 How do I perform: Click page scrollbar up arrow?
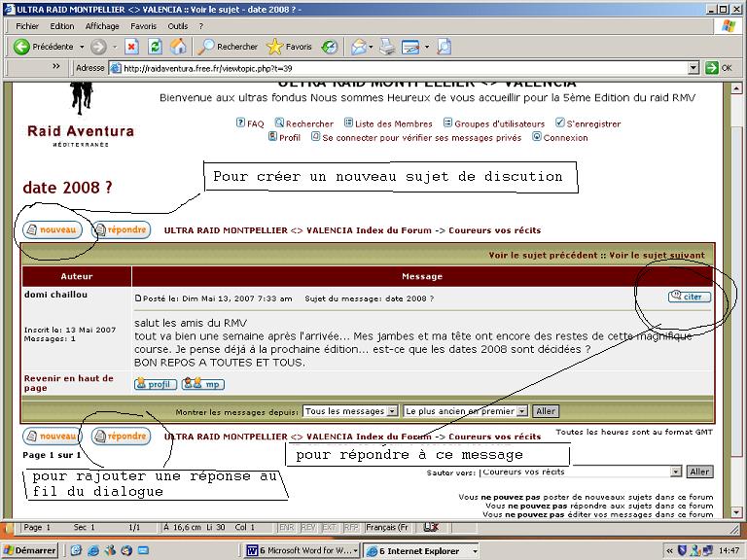click(736, 88)
